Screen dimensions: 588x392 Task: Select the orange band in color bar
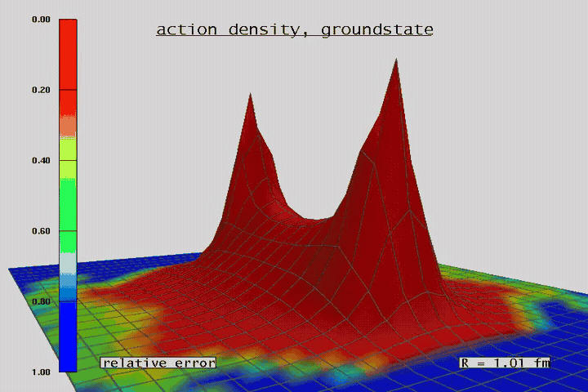(x=68, y=127)
